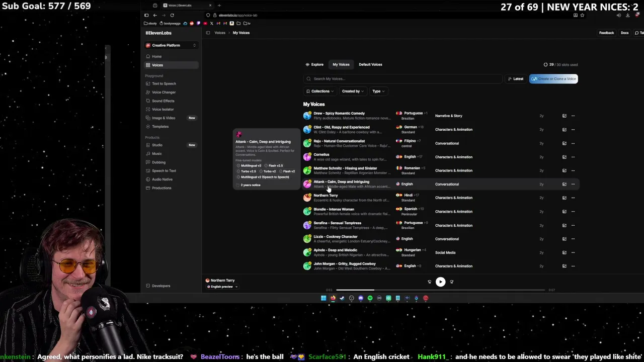Viewport: 644px width, 362px height.
Task: Play the Raju voice avatar preview
Action: tap(307, 143)
